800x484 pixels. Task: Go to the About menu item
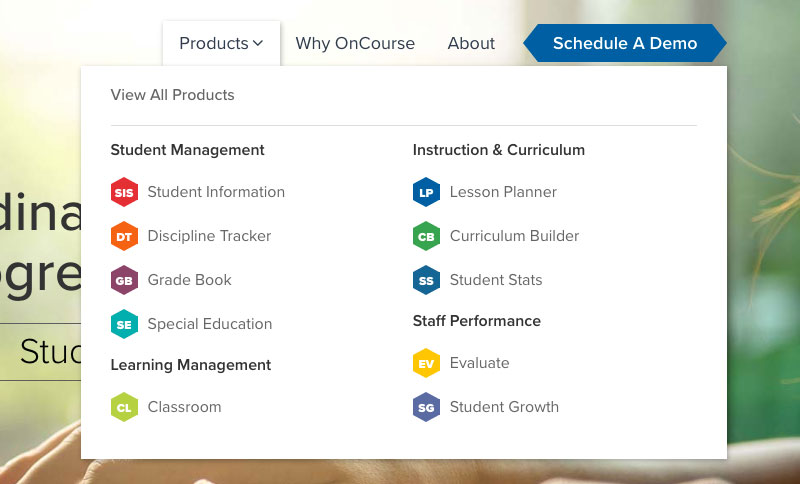[471, 43]
